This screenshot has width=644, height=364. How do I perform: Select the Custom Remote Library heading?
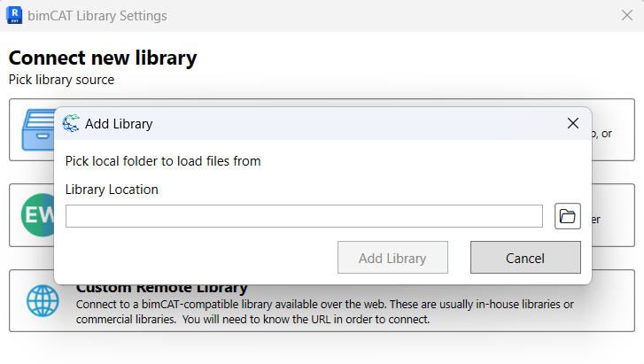[x=162, y=288]
